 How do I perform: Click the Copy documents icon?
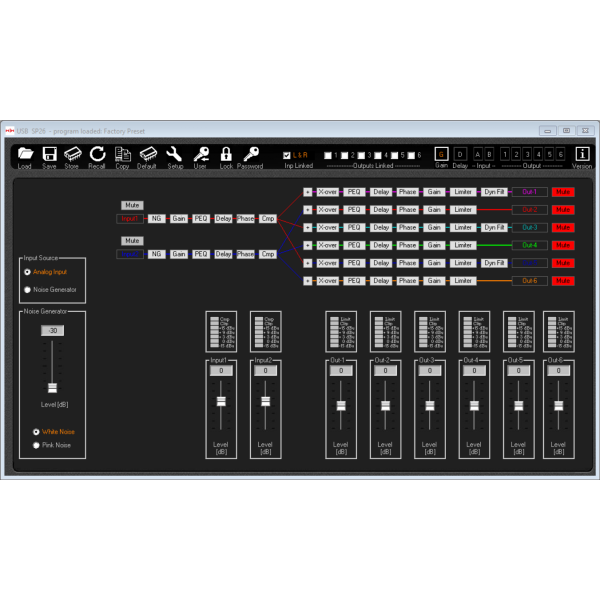pos(122,154)
